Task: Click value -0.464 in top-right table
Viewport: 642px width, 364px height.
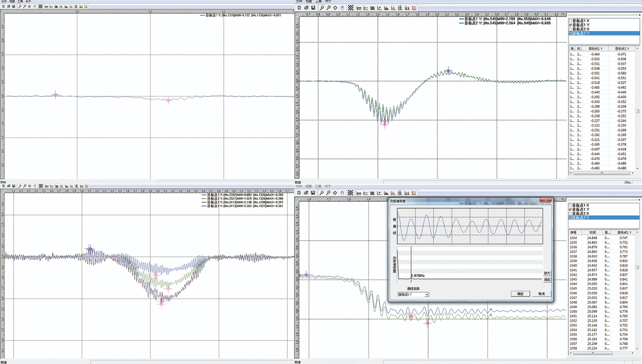Action: [x=595, y=54]
